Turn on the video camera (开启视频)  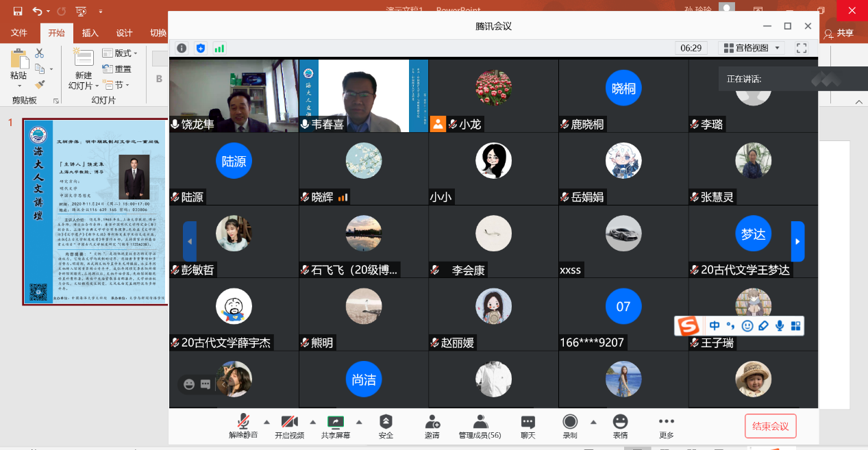(x=289, y=426)
